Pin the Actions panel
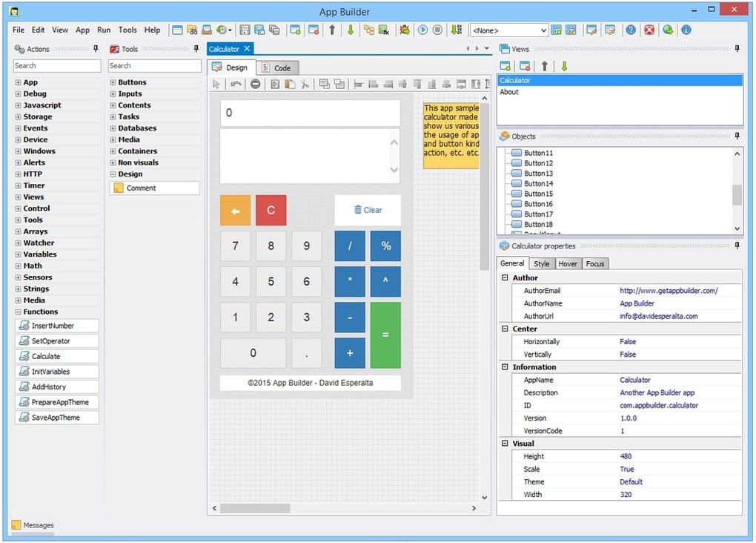The height and width of the screenshot is (543, 756). [96, 49]
